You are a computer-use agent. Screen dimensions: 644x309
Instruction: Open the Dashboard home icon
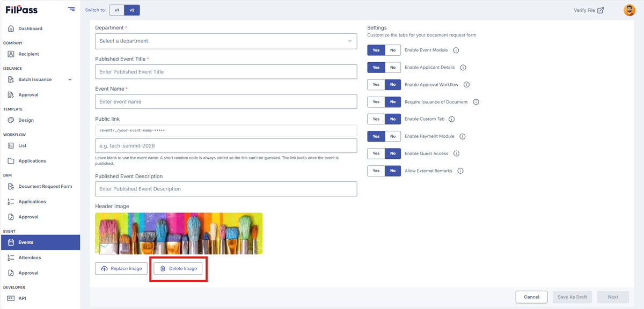pos(11,28)
